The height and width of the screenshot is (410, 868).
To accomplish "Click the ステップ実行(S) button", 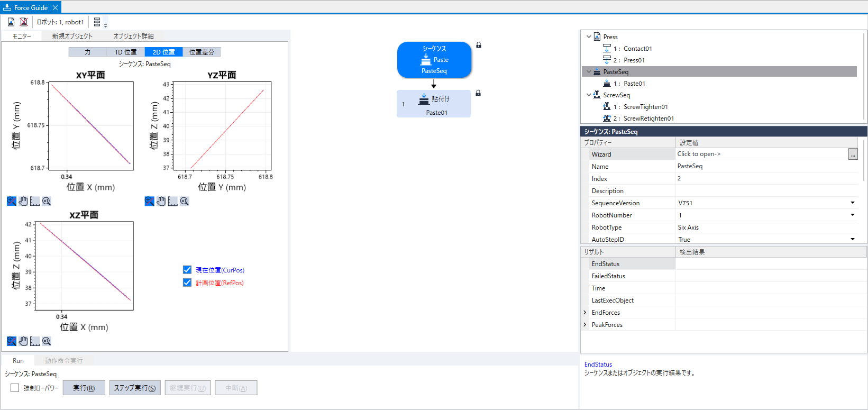I will pos(135,388).
